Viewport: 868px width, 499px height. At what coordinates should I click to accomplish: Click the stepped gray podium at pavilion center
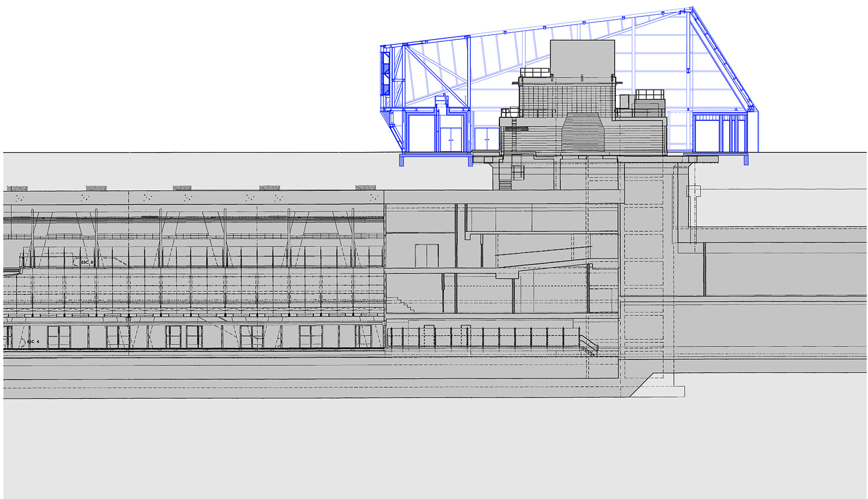point(582,132)
